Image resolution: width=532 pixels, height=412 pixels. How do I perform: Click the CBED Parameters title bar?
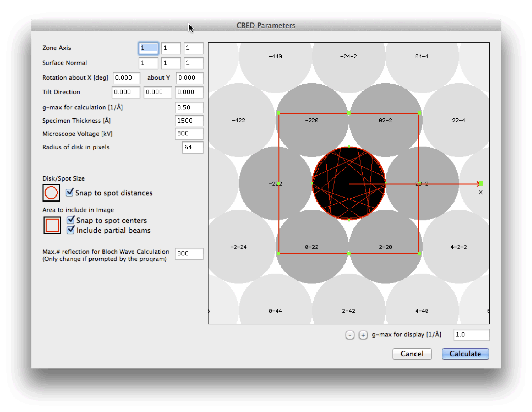tap(266, 25)
